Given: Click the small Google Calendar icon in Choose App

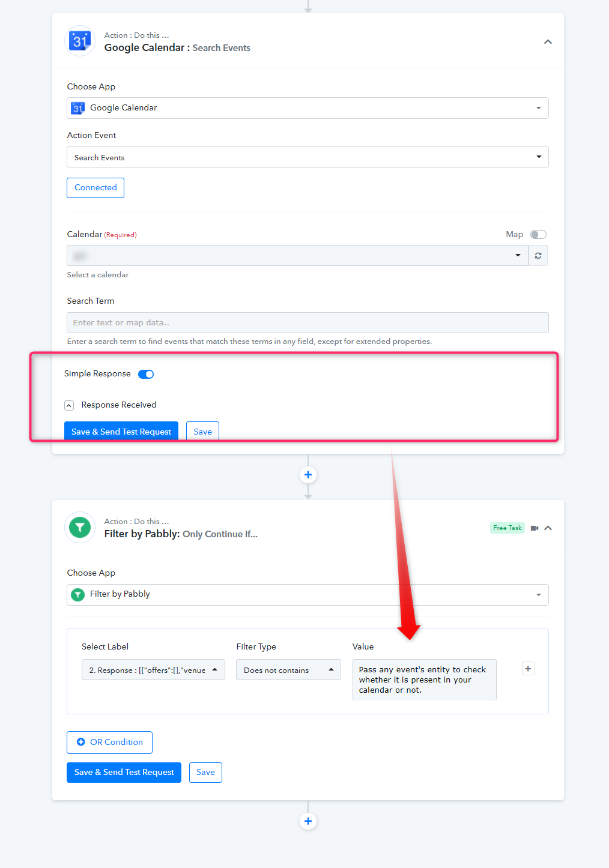Looking at the screenshot, I should (x=77, y=108).
